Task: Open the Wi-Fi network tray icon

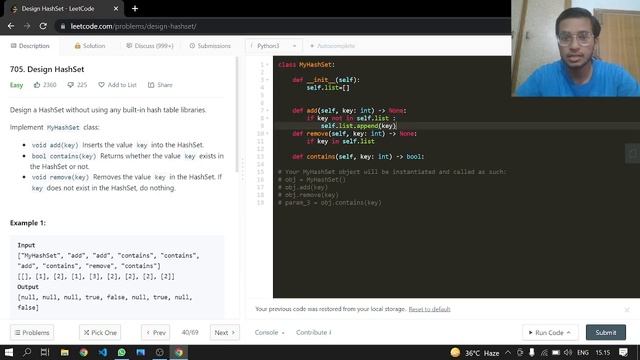Action: 544,353
